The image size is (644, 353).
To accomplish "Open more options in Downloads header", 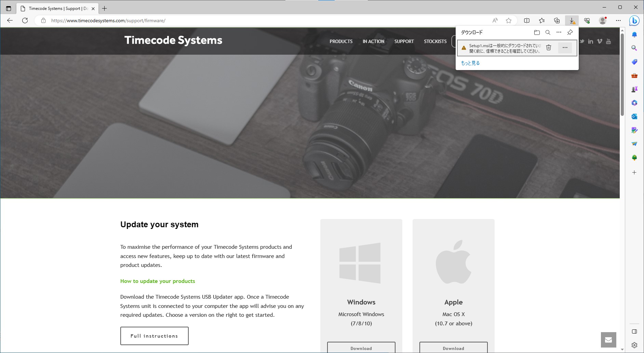I will [x=559, y=32].
